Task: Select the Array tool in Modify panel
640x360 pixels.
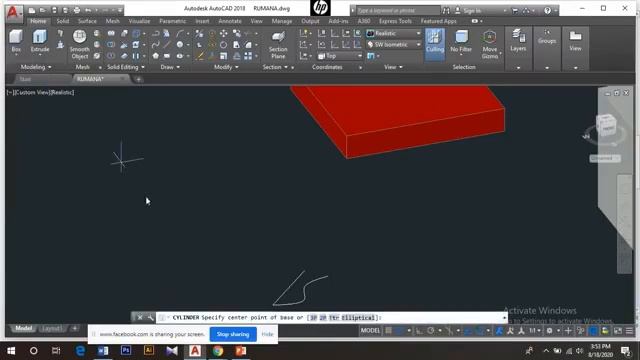Action: pos(248,56)
